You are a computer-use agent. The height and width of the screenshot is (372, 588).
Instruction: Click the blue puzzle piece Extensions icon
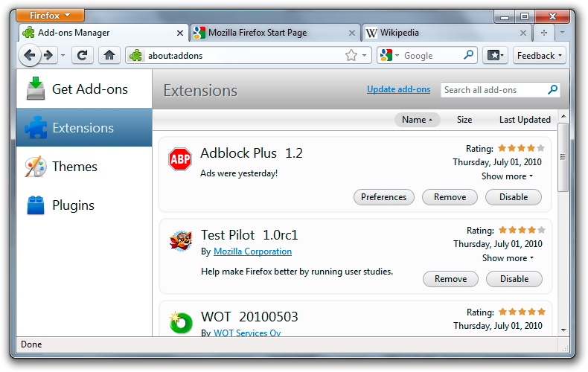36,127
